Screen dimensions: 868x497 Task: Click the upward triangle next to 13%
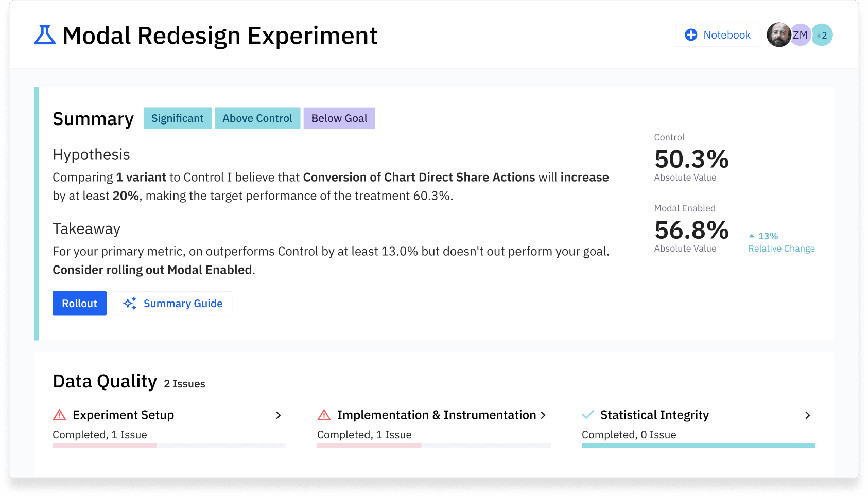(x=752, y=236)
